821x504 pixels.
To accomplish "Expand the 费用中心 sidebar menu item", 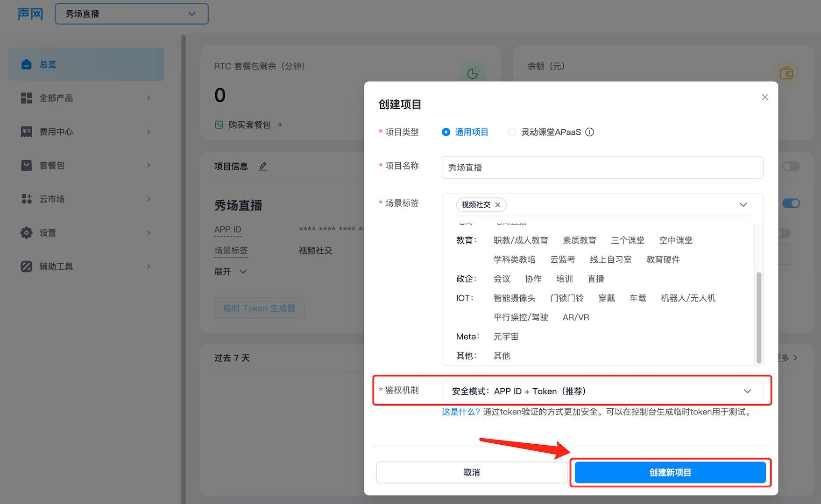I will click(86, 132).
